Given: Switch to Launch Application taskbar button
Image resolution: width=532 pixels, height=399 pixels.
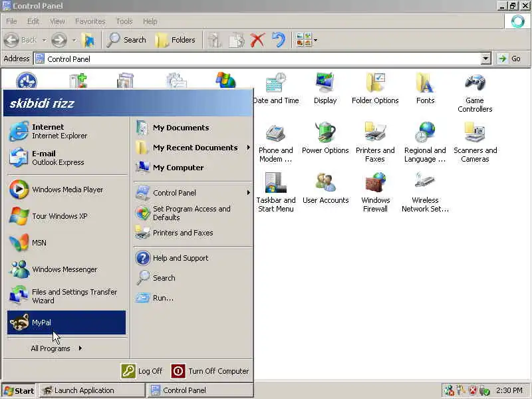Looking at the screenshot, I should pos(92,390).
